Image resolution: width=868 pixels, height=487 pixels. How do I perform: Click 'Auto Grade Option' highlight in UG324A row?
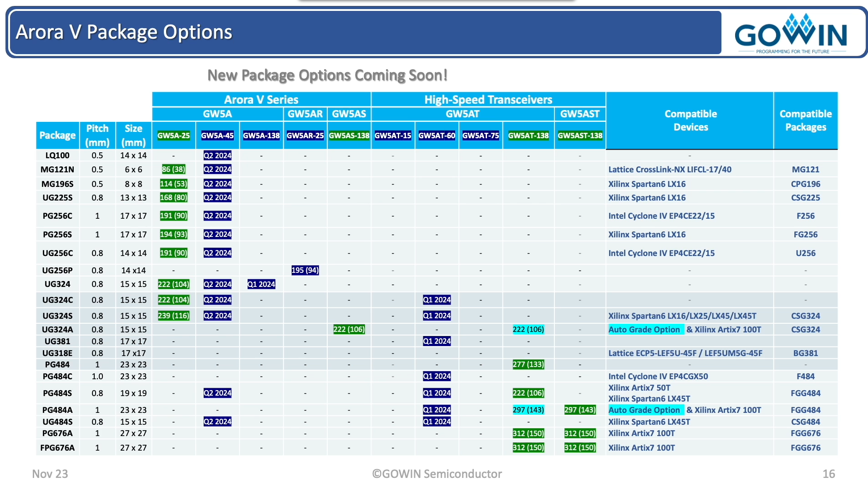[646, 330]
